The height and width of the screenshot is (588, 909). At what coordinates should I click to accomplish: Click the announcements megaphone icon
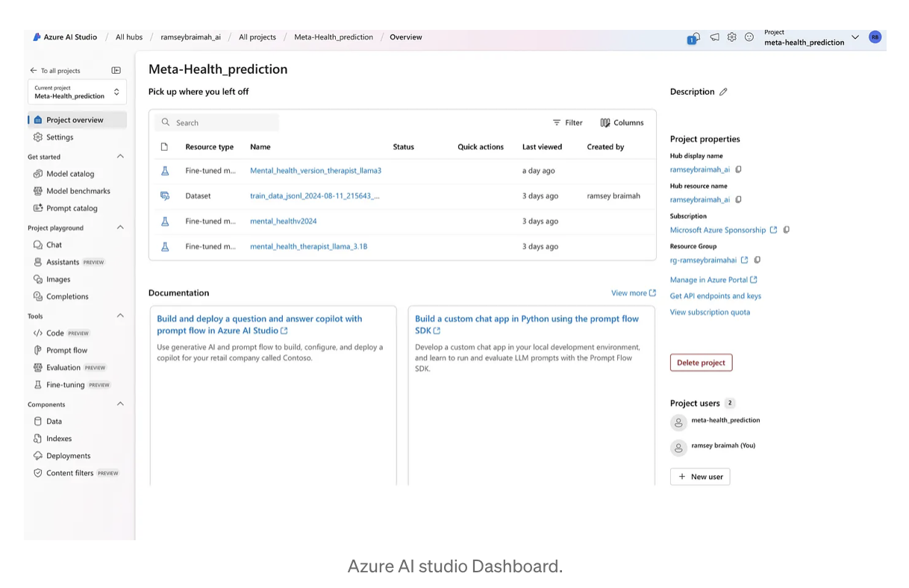coord(714,37)
